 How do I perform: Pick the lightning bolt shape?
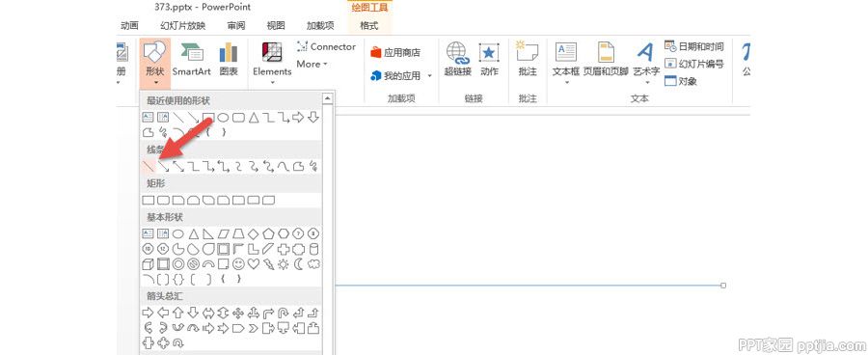pos(268,264)
